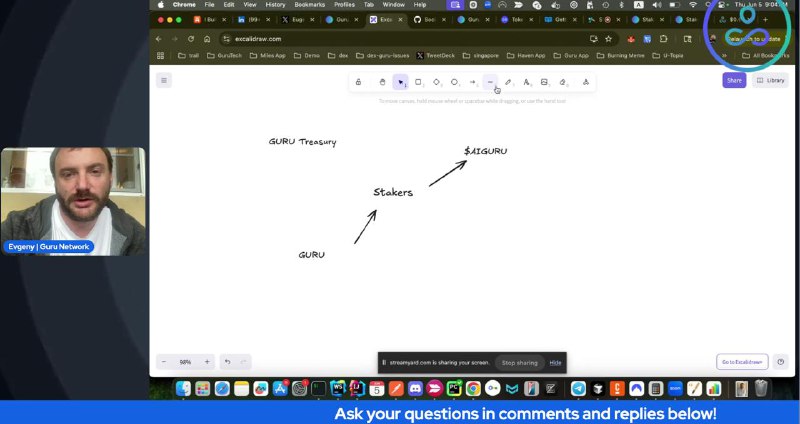Select the Diamond shape tool
This screenshot has height=424, width=800.
coord(437,82)
